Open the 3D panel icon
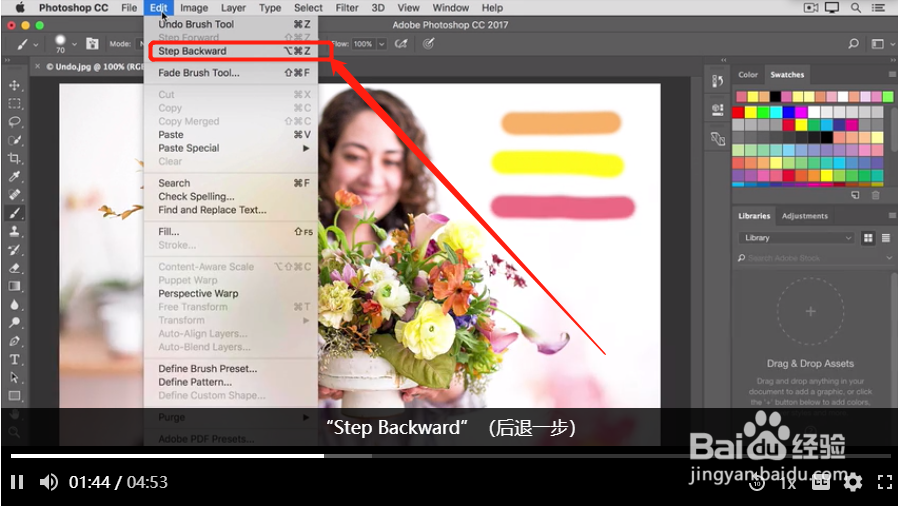 coord(718,139)
